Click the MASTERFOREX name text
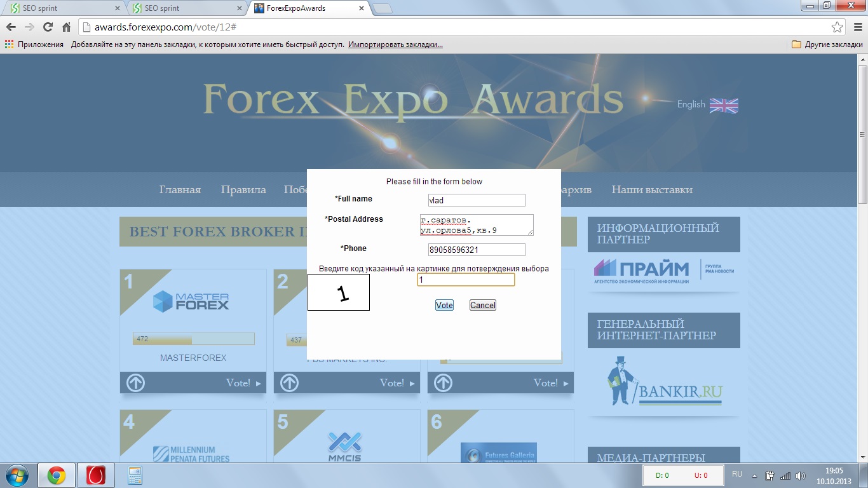This screenshot has height=488, width=868. [x=193, y=358]
